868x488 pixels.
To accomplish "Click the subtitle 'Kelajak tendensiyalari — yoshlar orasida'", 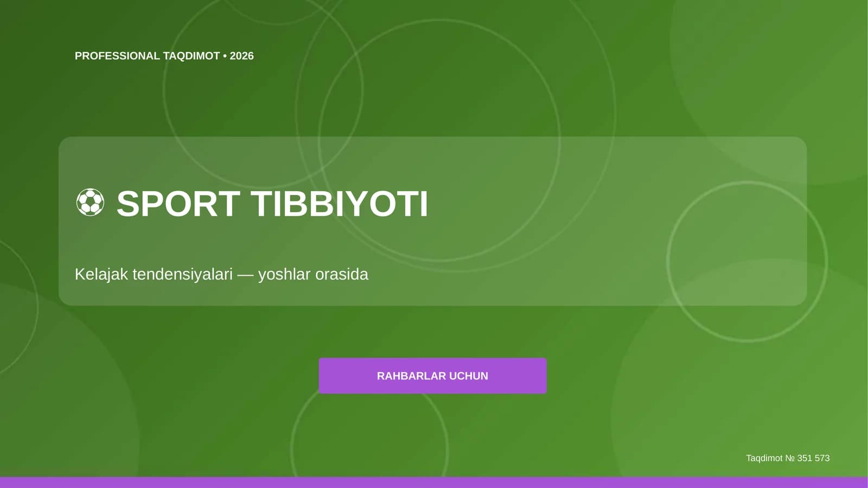I will 221,274.
